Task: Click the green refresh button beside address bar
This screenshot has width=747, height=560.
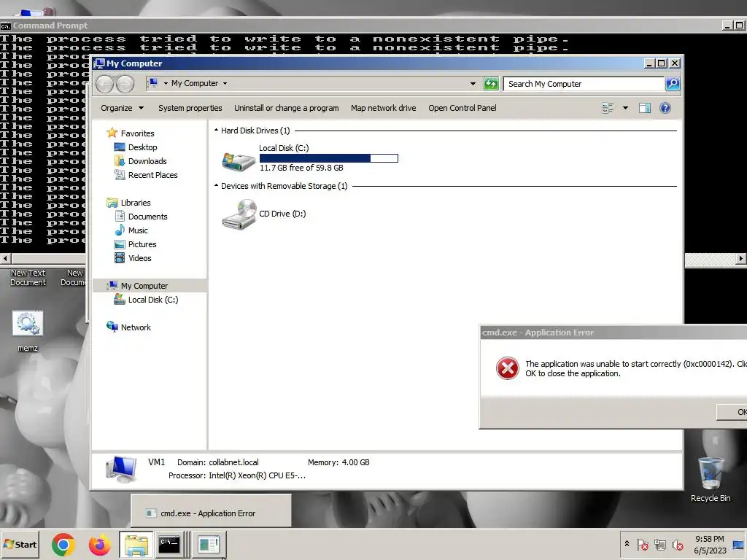Action: point(491,84)
